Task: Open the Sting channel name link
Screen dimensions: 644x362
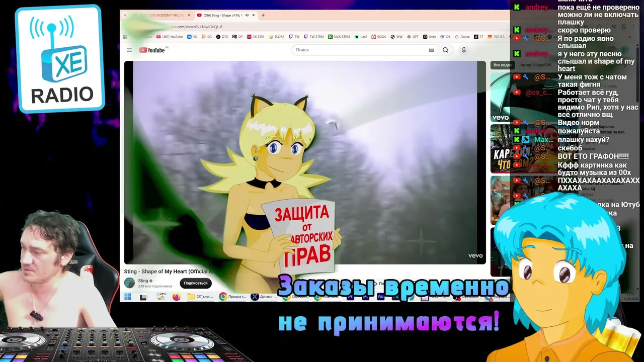Action: (143, 281)
